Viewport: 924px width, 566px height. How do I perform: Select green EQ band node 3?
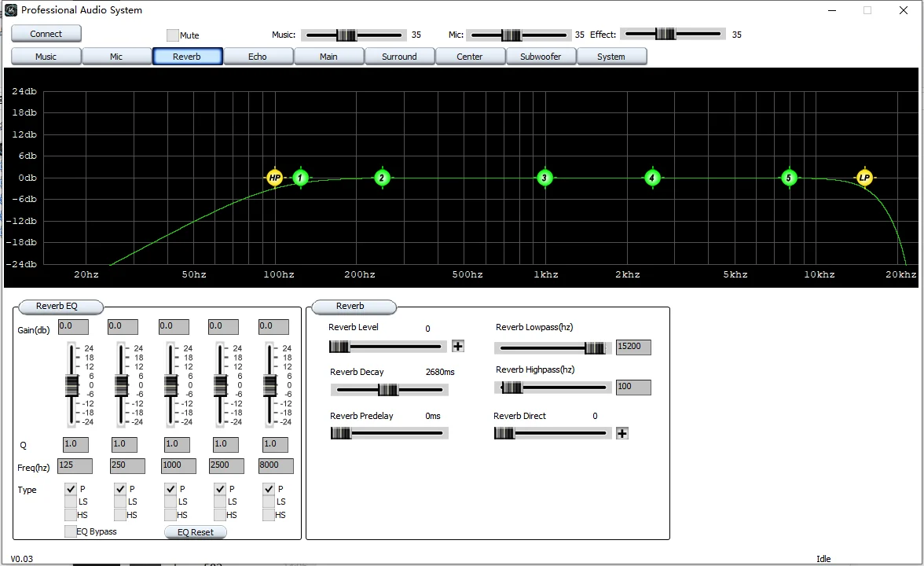[x=544, y=178]
